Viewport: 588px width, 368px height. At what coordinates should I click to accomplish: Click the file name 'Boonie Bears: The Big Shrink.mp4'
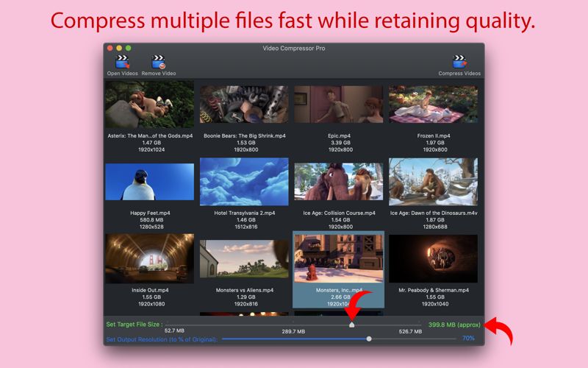pos(245,136)
